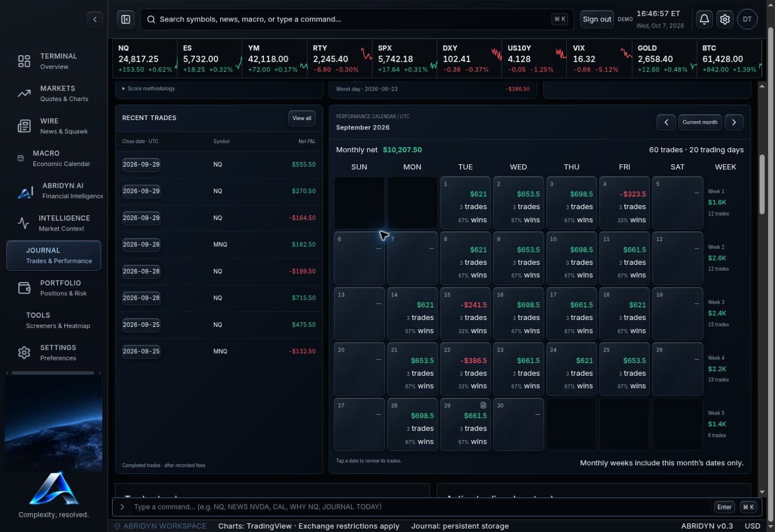This screenshot has height=532, width=775.
Task: Select the NQ ticker tile
Action: (x=144, y=58)
